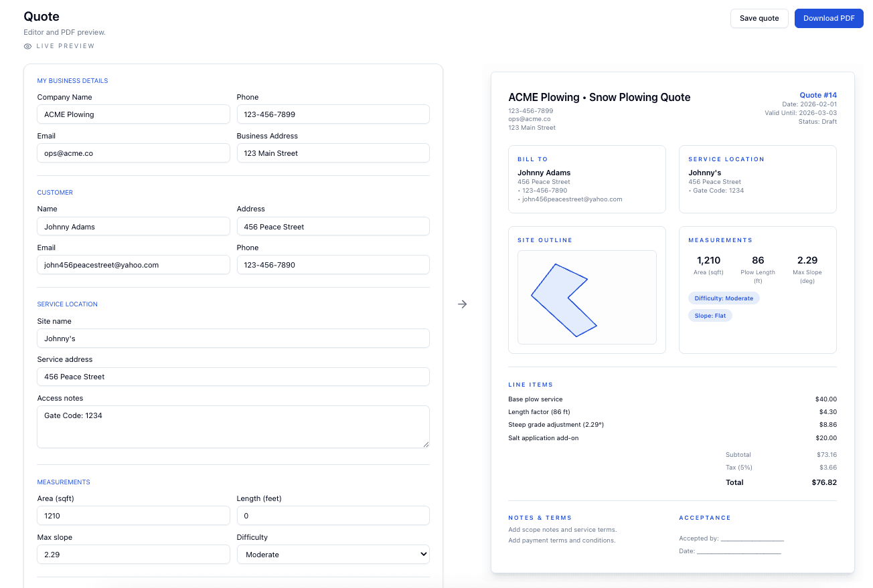Click the Max slope input field
The height and width of the screenshot is (588, 873).
(x=133, y=554)
